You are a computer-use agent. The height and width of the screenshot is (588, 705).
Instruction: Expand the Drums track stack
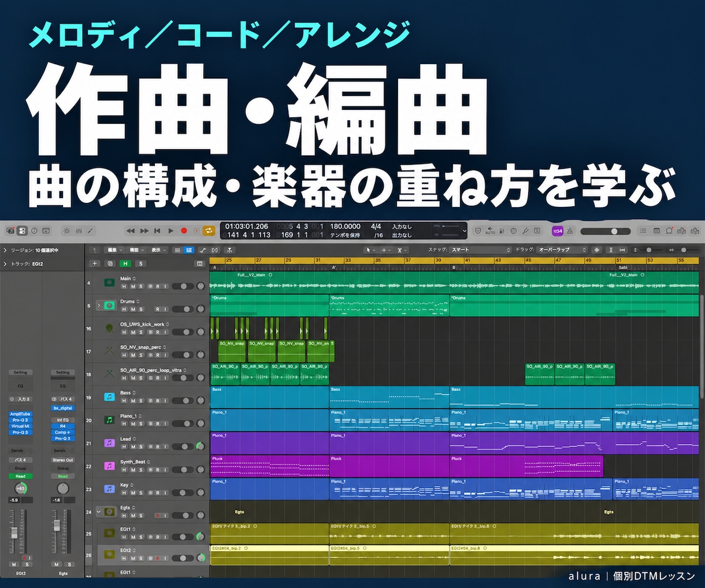click(x=99, y=305)
